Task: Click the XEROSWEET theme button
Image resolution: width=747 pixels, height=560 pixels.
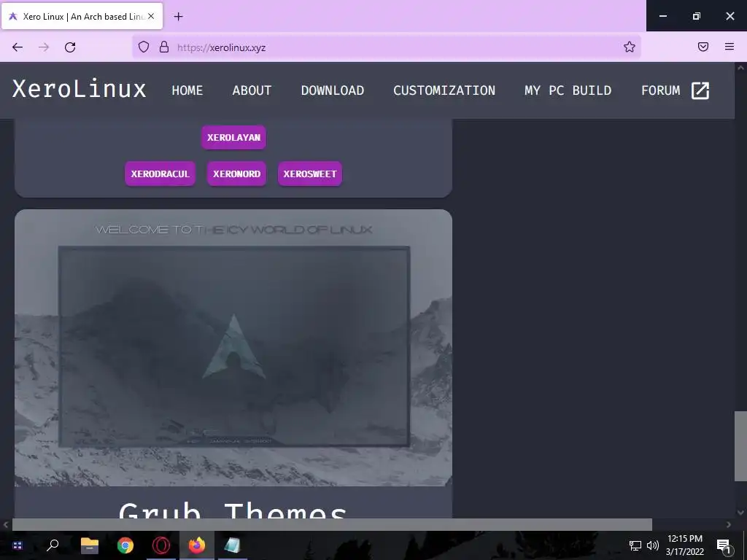Action: coord(310,174)
